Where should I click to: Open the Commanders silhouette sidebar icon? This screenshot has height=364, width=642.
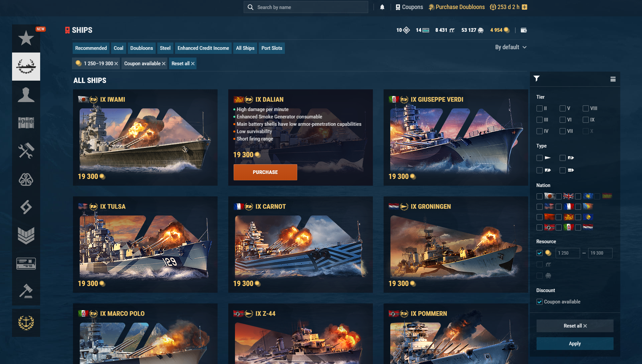tap(26, 95)
